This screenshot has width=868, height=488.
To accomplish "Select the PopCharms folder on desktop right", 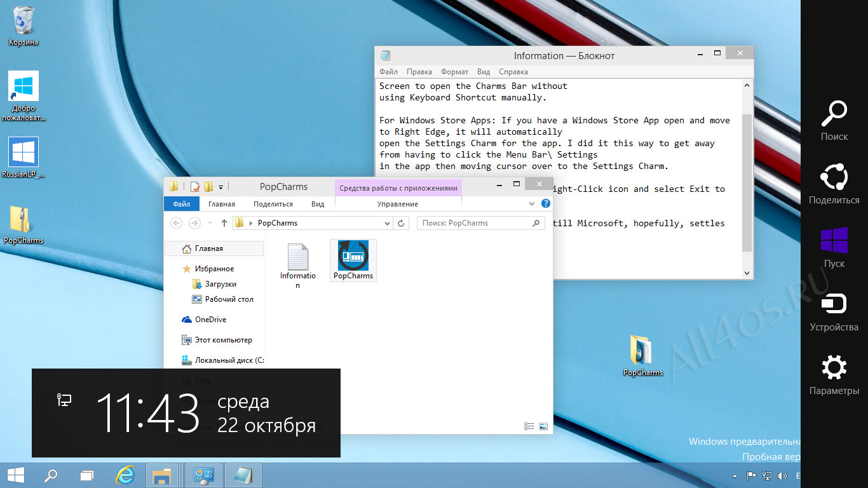I will pos(642,356).
